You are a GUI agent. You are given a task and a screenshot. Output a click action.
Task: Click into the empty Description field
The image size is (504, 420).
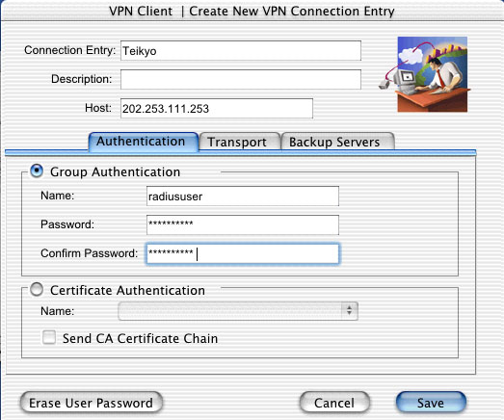point(241,79)
